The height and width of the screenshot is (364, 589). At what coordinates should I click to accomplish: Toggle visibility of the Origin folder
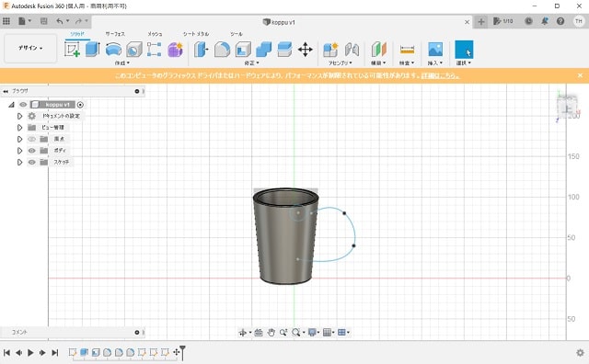click(32, 139)
